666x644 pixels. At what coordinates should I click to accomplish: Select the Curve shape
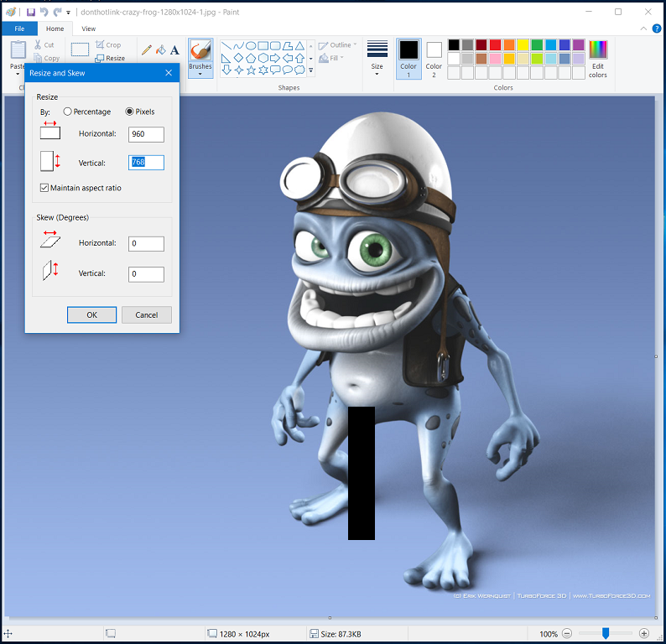[x=239, y=46]
